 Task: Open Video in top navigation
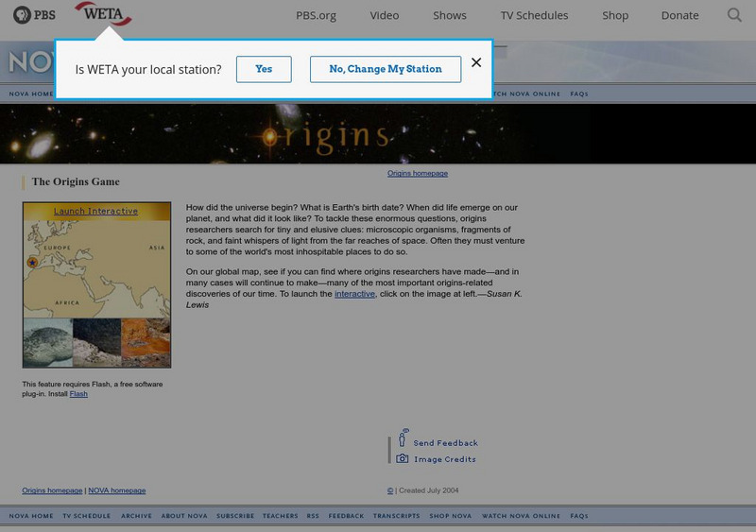point(385,15)
